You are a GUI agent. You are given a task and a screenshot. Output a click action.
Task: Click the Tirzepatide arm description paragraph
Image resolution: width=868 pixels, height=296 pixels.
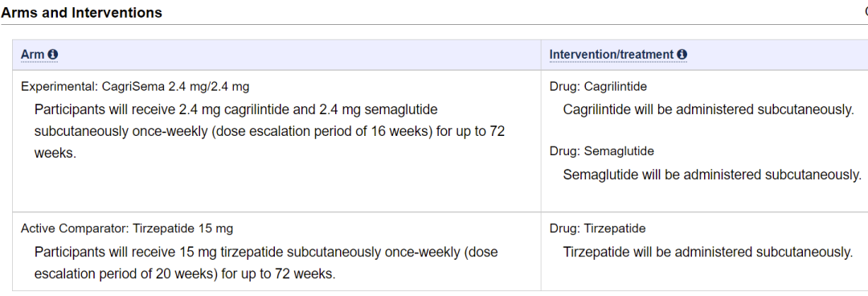(266, 263)
